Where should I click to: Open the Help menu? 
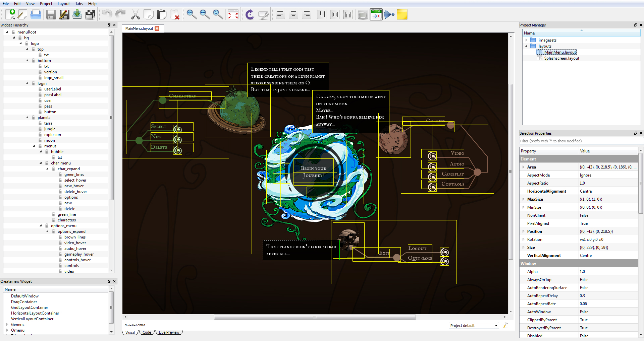pyautogui.click(x=93, y=4)
